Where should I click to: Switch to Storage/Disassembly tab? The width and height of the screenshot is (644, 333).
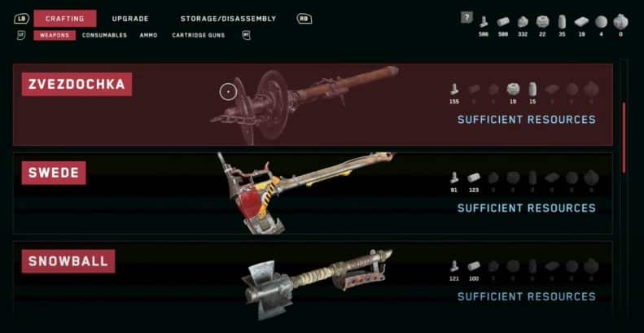pos(228,19)
